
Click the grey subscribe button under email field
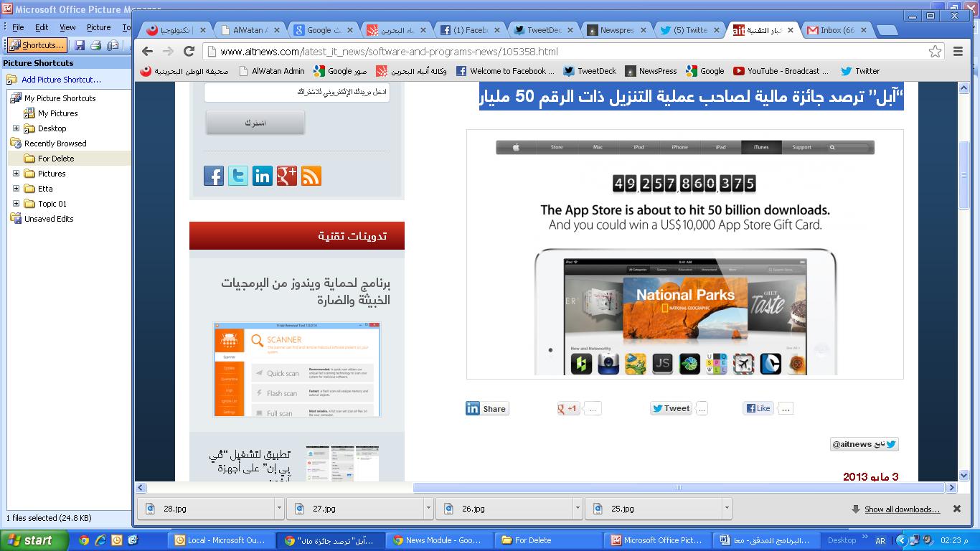click(255, 123)
